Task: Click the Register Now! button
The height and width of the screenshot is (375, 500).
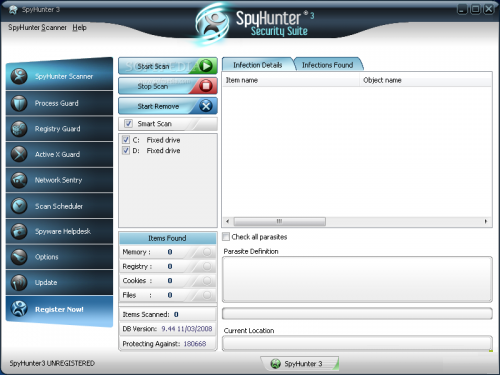Action: 59,310
